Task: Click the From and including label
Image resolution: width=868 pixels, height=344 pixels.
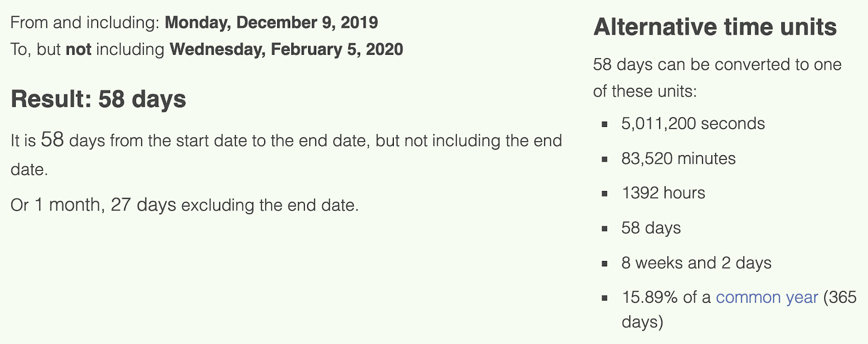Action: [x=85, y=23]
